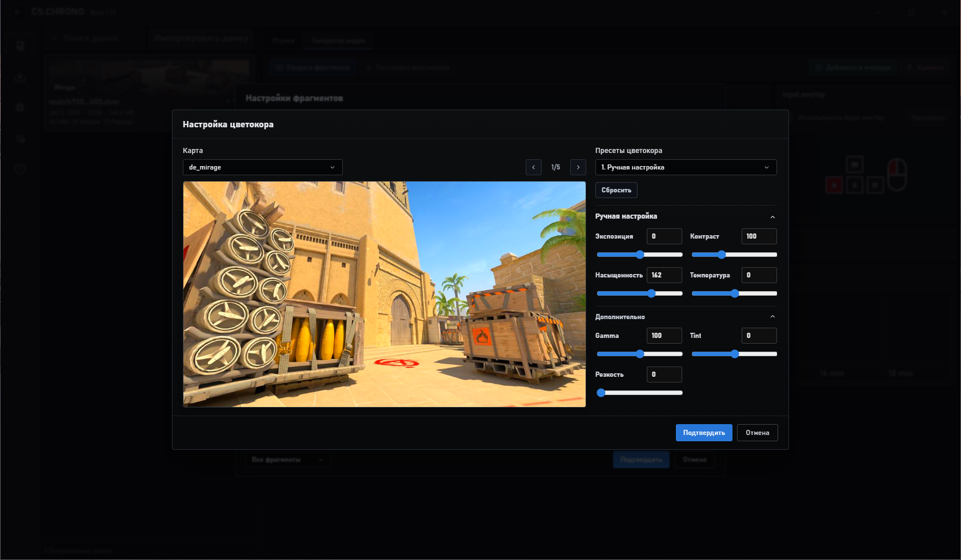The width and height of the screenshot is (961, 560).
Task: Click the back arrow beside CS.CHRONO
Action: [x=18, y=12]
